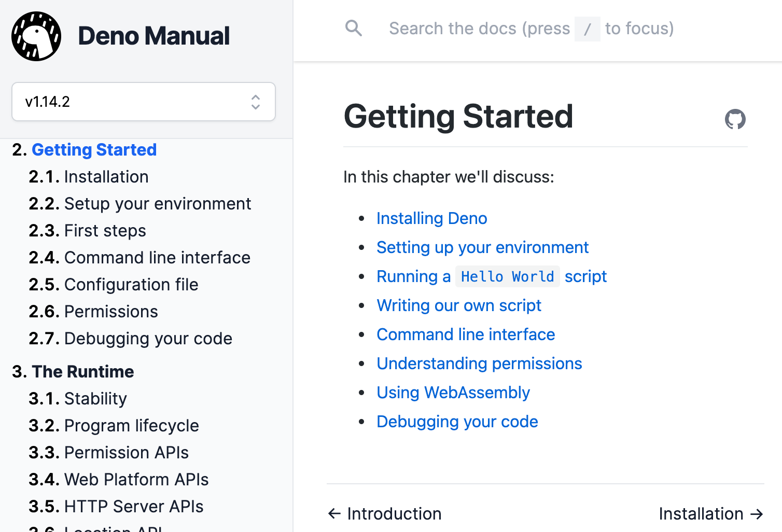
Task: Click the Deno Manual title text
Action: [x=154, y=36]
